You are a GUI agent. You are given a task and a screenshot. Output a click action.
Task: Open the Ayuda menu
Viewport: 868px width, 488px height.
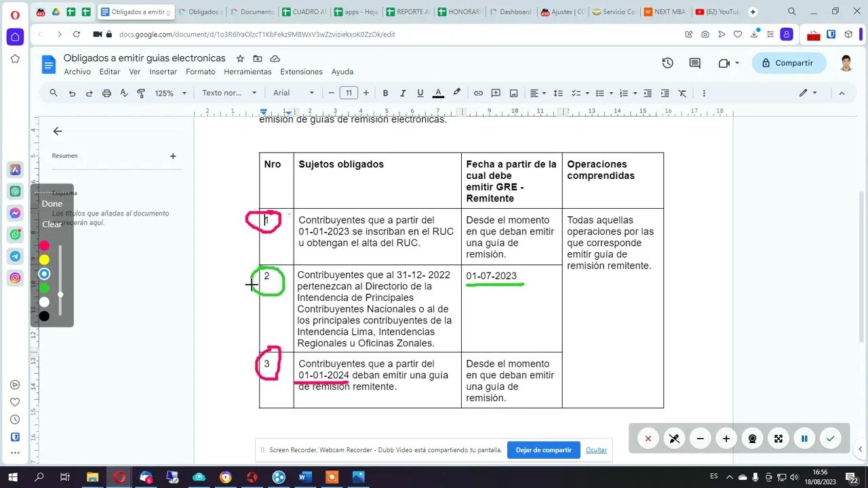[x=342, y=72]
